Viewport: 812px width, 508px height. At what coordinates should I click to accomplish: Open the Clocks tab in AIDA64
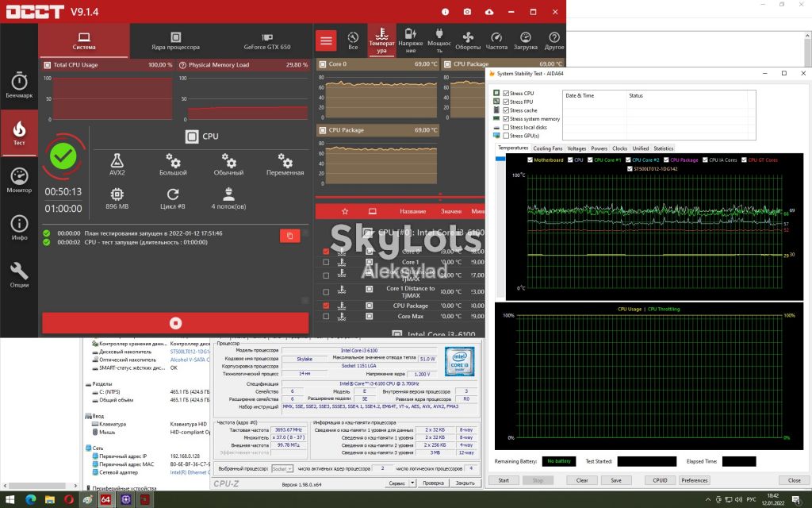619,148
